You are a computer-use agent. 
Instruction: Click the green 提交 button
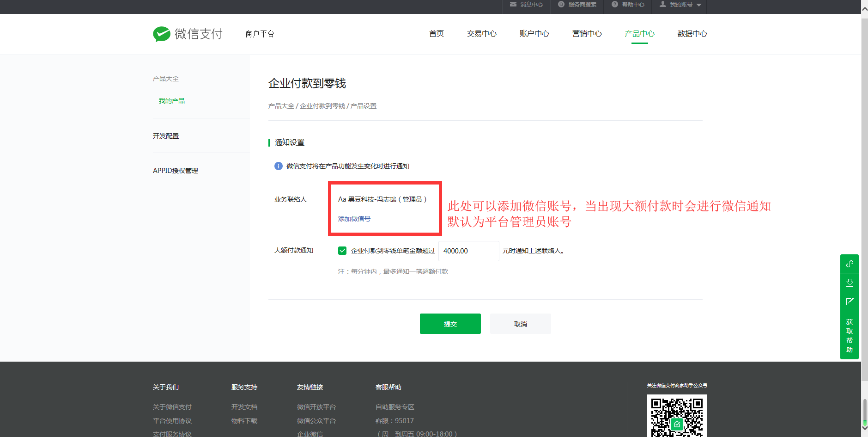point(450,324)
